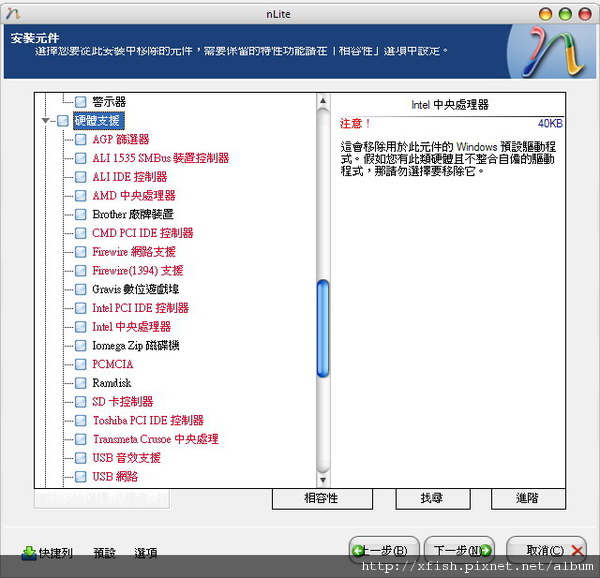Screen dimensions: 600x578
Task: Select the Iomega Zip 磁碟機 entry
Action: (x=135, y=345)
